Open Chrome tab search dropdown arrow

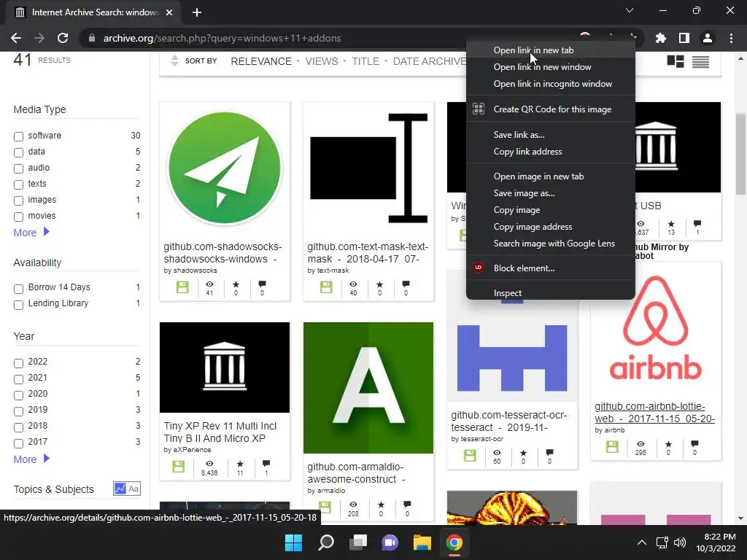[630, 10]
